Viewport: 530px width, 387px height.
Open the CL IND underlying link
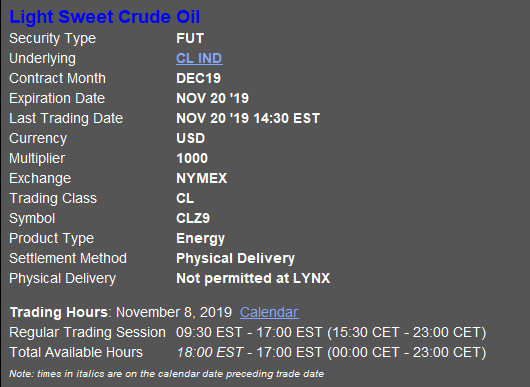(199, 58)
